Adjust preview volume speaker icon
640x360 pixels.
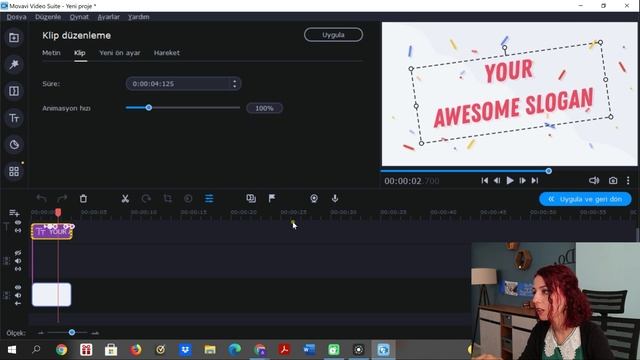[594, 180]
